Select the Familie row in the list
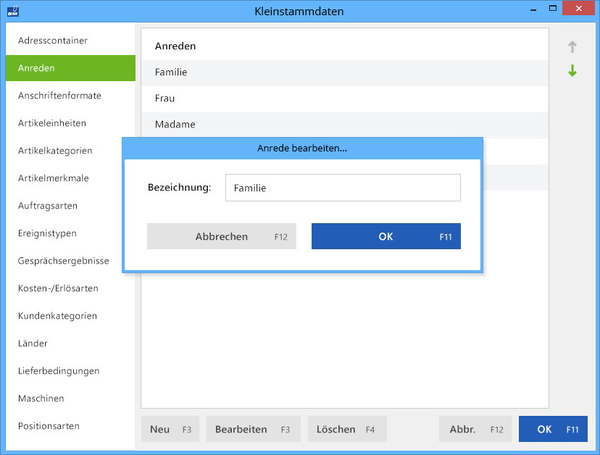Image resolution: width=600 pixels, height=455 pixels. click(x=344, y=73)
